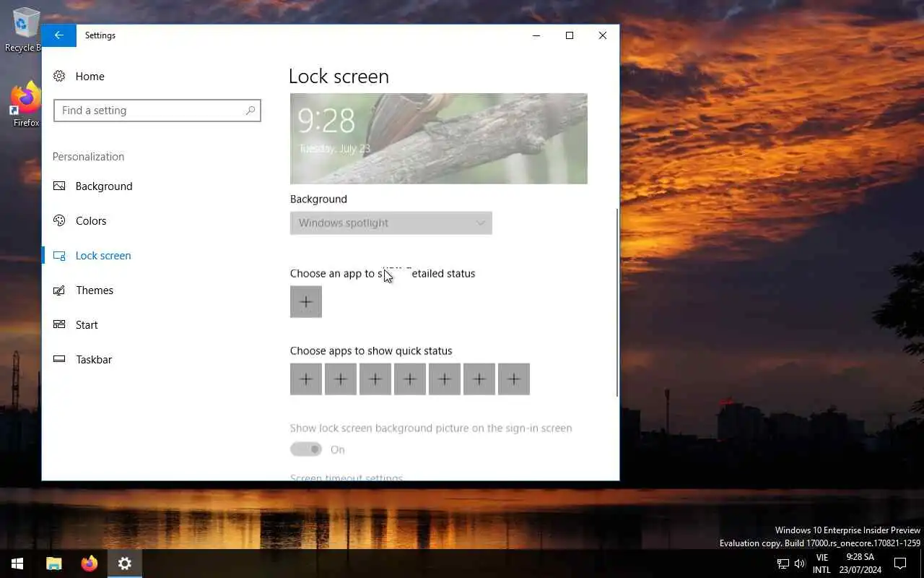This screenshot has width=924, height=578.
Task: Add fifth quick status app
Action: pos(445,379)
